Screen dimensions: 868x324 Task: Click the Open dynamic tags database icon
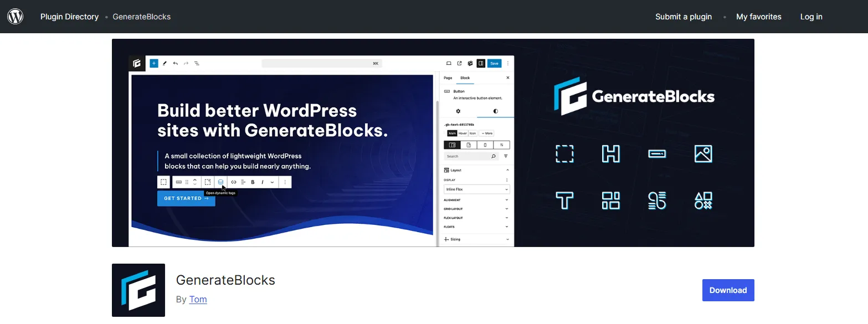coord(220,182)
